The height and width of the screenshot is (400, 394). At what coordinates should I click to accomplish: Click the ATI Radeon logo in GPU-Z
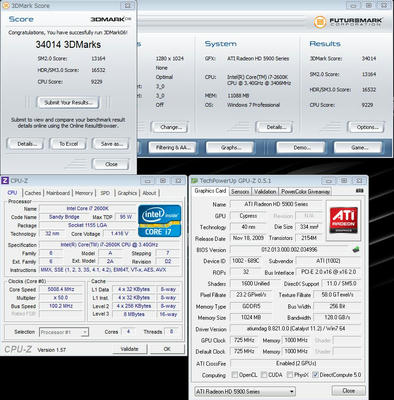click(343, 220)
